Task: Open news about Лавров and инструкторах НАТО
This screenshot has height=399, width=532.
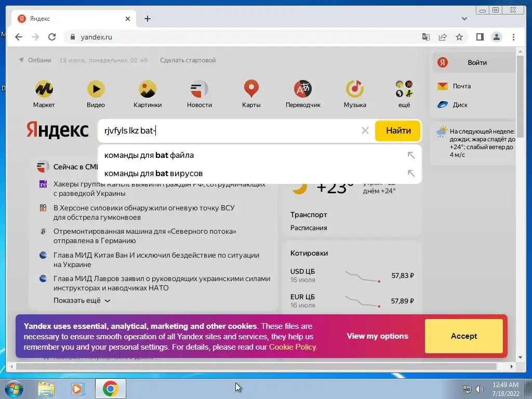Action: tap(162, 283)
